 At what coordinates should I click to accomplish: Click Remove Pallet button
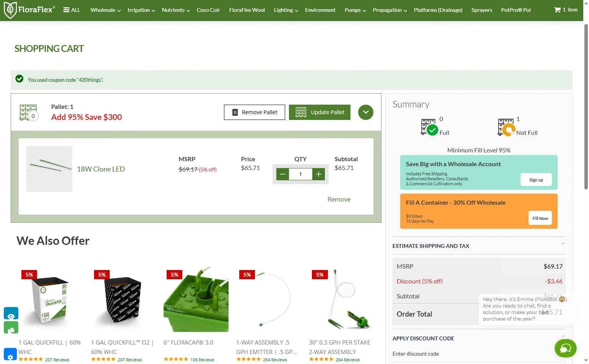pos(255,112)
